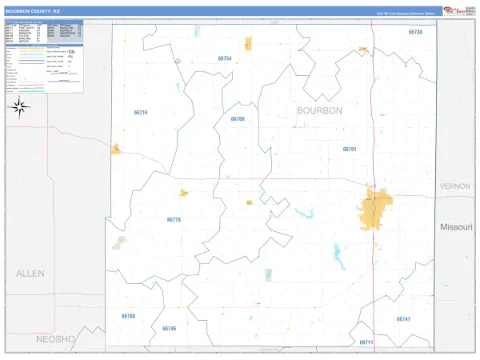Click the large City symbol in the legend
Screen dimensions: 480x360
(72, 52)
